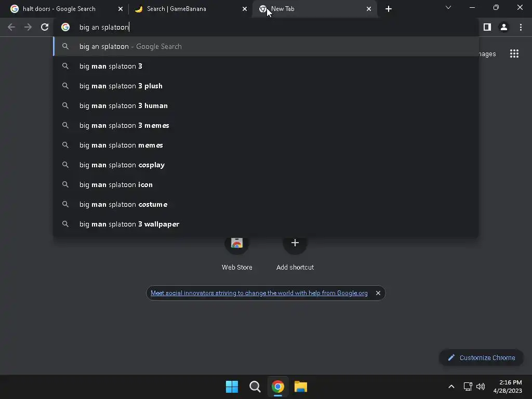Choose suggestion 'big man splatoon 3'
This screenshot has width=532, height=399.
click(x=266, y=66)
